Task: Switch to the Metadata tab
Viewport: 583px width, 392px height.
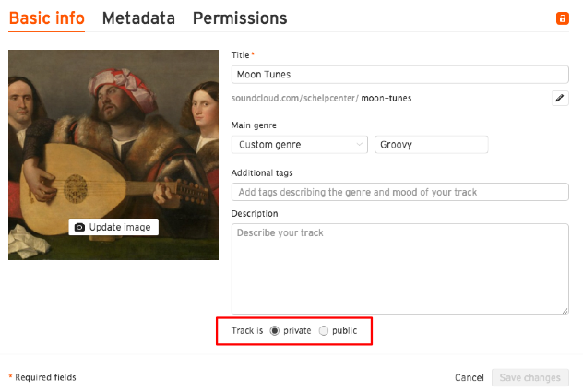Action: coord(138,18)
